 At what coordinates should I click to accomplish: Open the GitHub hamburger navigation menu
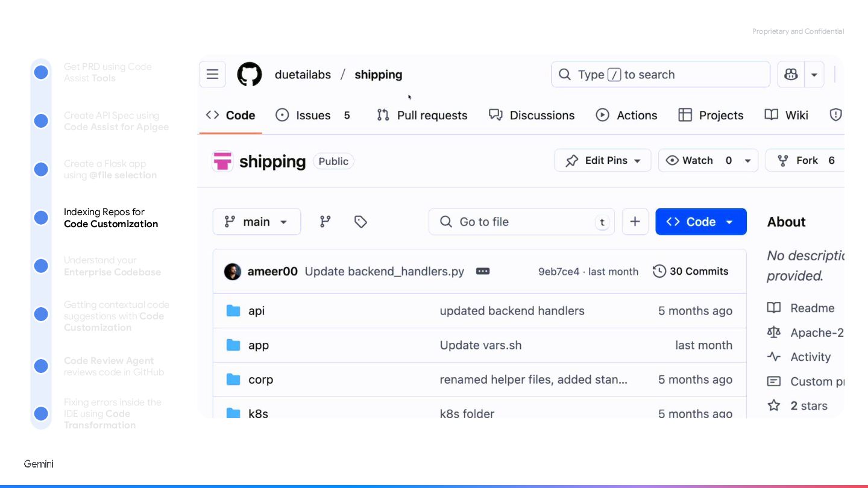coord(212,74)
